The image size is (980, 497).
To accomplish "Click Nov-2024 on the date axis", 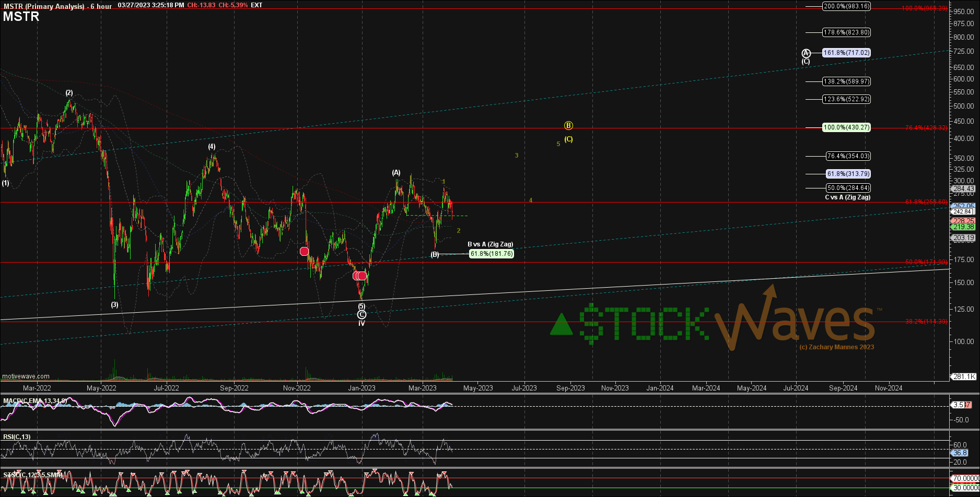I will pyautogui.click(x=889, y=388).
